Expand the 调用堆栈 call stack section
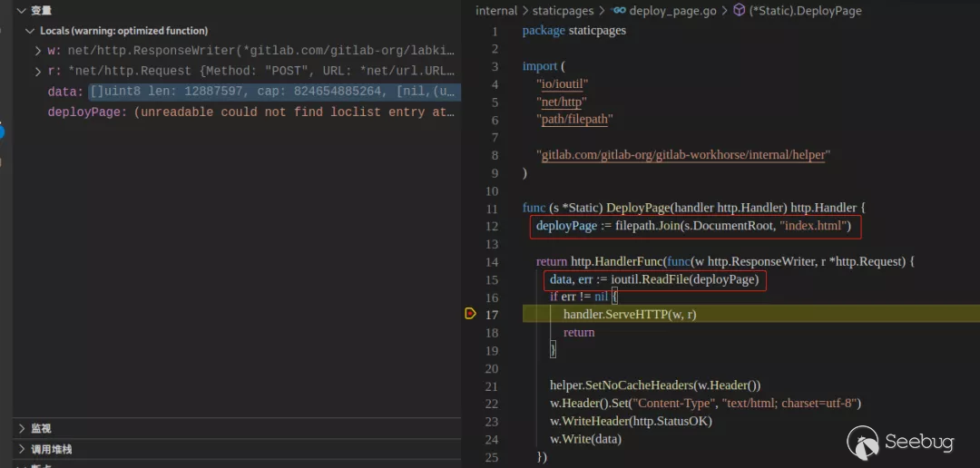980x468 pixels. [x=21, y=449]
